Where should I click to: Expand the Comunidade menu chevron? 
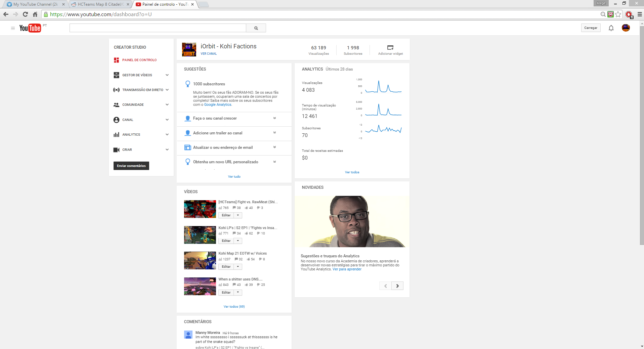(167, 104)
